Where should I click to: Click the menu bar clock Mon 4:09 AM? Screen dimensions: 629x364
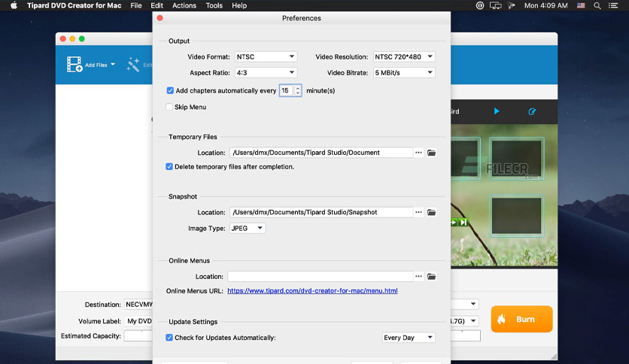click(546, 5)
